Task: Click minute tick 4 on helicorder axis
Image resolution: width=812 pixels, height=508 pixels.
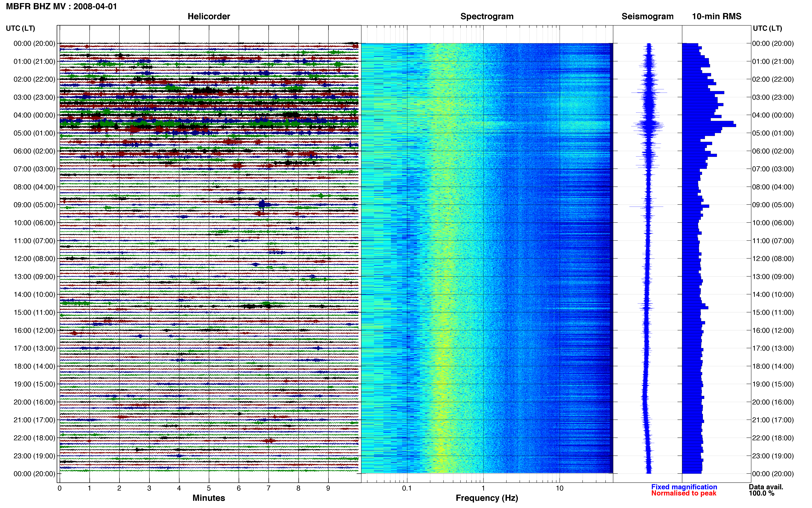Action: coord(179,488)
